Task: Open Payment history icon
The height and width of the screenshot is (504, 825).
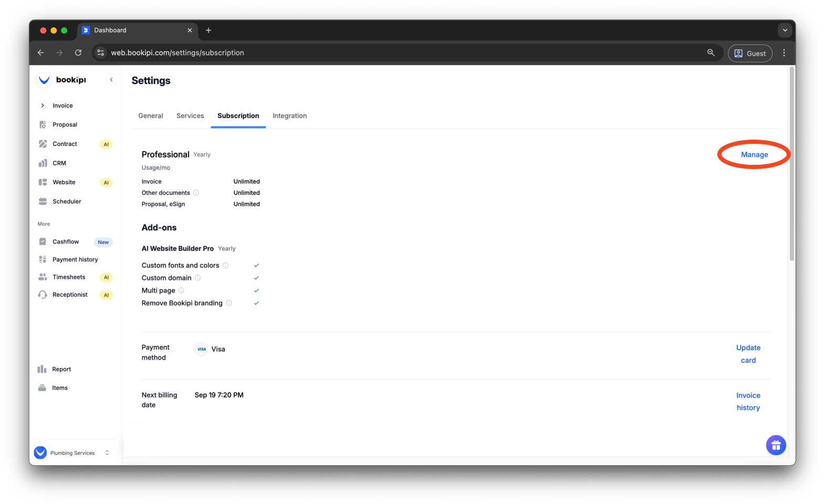Action: (43, 259)
